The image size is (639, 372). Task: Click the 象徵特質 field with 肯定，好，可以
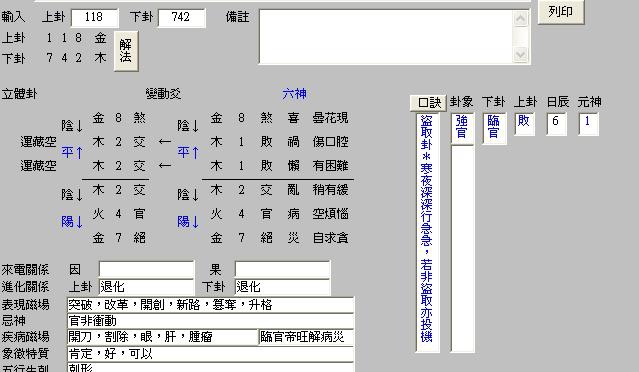[210, 354]
